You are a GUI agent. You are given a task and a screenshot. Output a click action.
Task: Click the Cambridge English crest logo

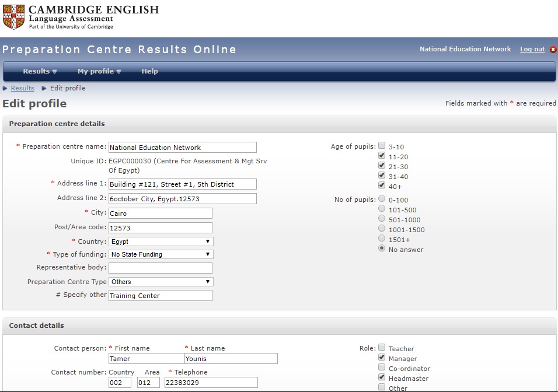[x=14, y=17]
